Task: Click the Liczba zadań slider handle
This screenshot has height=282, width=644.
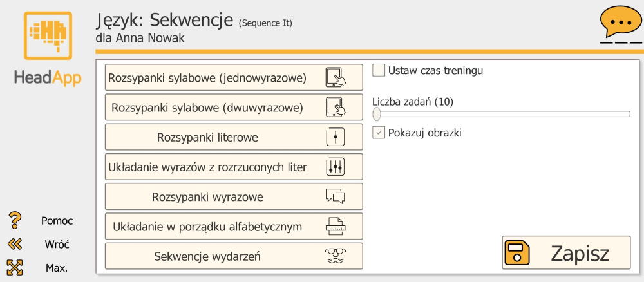Action: 376,114
